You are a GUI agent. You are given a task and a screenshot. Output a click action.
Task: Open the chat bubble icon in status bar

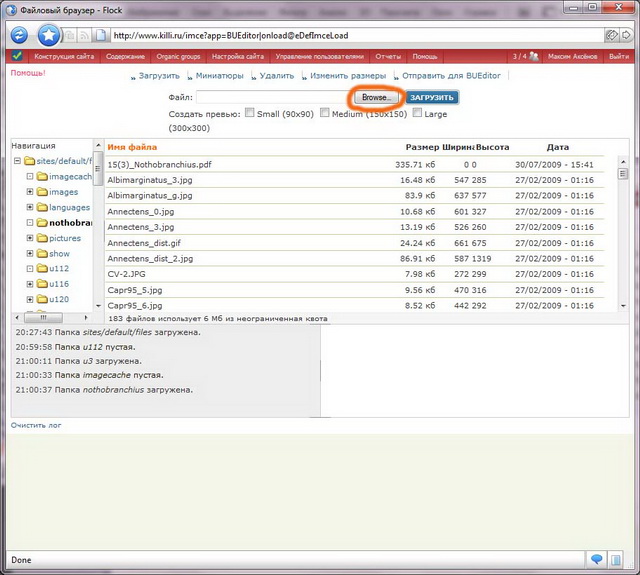coord(597,559)
